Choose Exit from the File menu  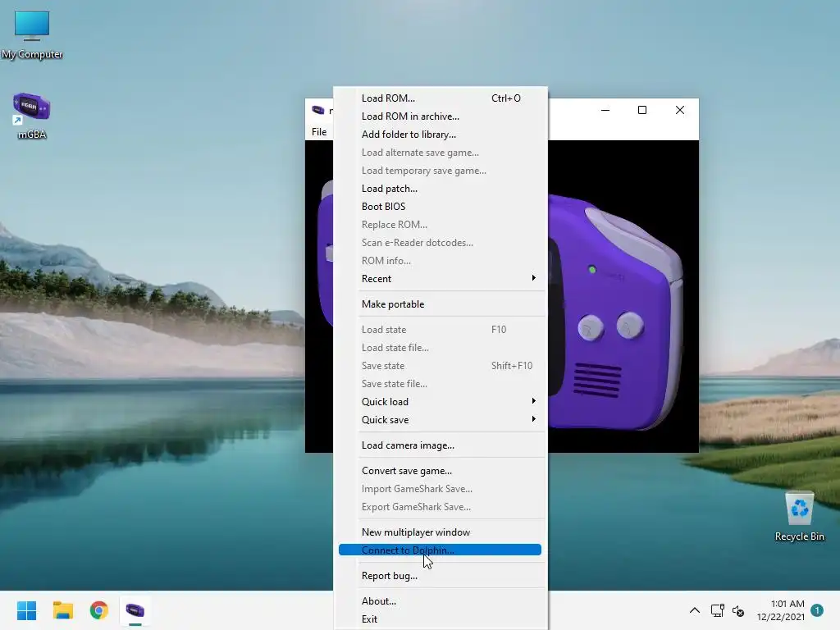[x=441, y=619]
